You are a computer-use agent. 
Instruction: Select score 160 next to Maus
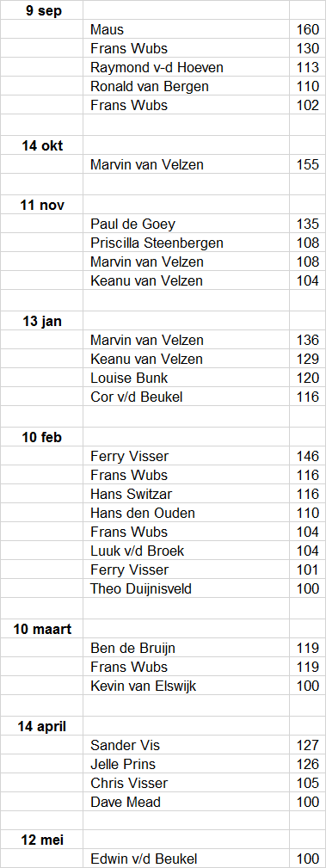pyautogui.click(x=307, y=28)
